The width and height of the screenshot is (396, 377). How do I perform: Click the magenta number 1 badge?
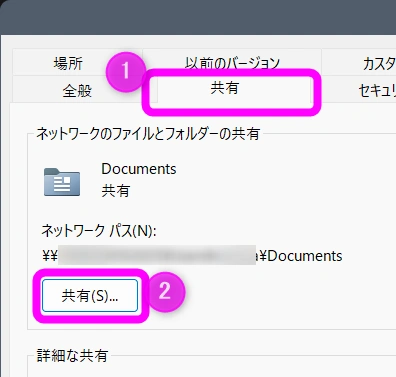[x=126, y=72]
